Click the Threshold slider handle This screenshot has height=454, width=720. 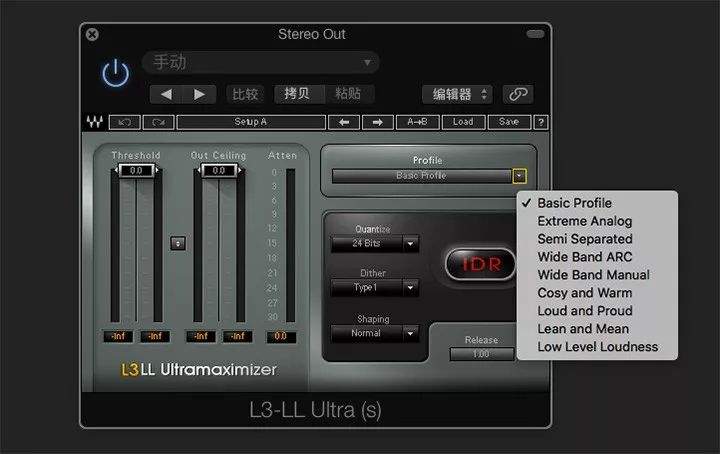(136, 170)
